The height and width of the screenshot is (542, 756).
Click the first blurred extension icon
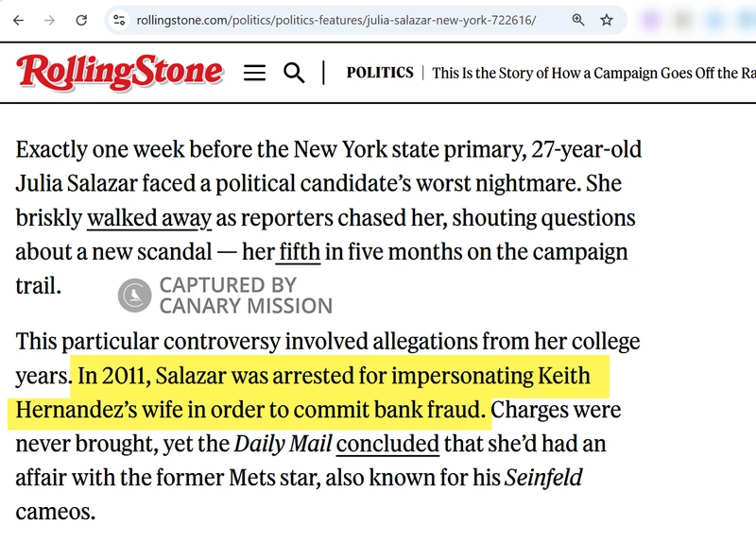tap(651, 20)
